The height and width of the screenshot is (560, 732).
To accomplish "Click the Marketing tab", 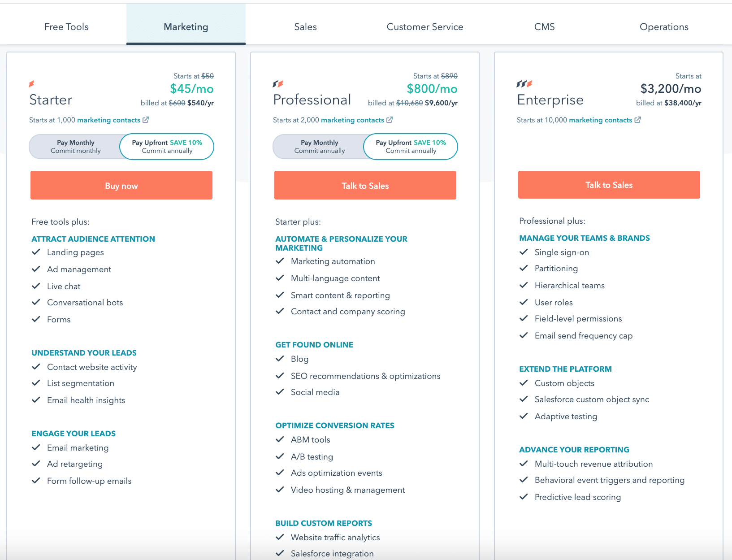I will click(x=186, y=26).
